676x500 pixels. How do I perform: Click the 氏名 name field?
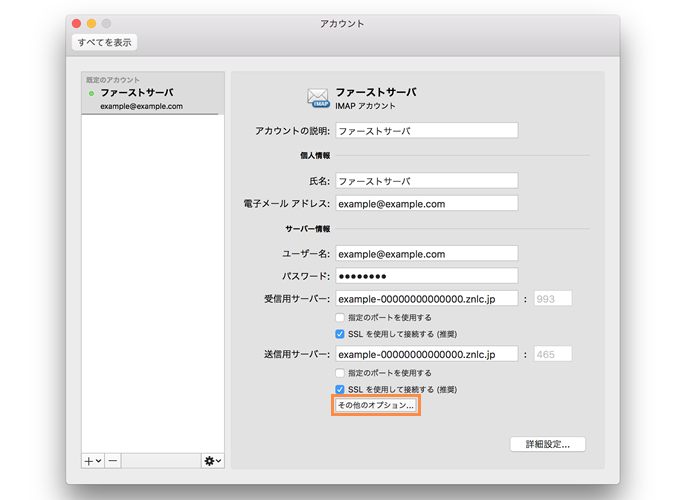(426, 181)
